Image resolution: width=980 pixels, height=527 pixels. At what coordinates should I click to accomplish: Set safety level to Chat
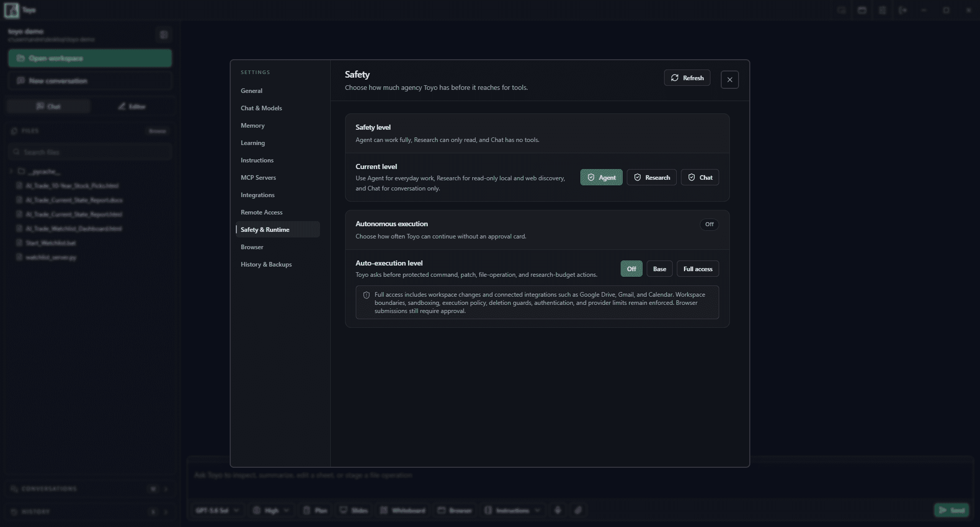click(700, 177)
